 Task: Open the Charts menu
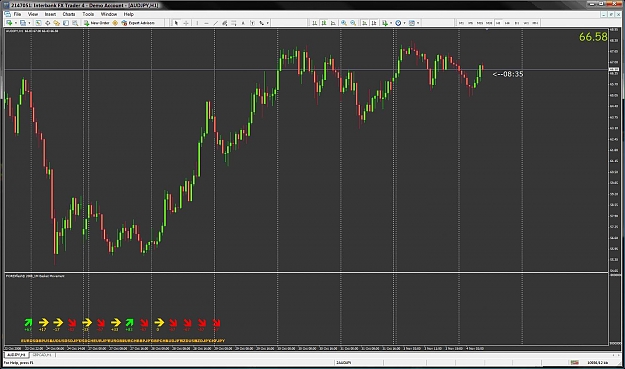pyautogui.click(x=69, y=14)
